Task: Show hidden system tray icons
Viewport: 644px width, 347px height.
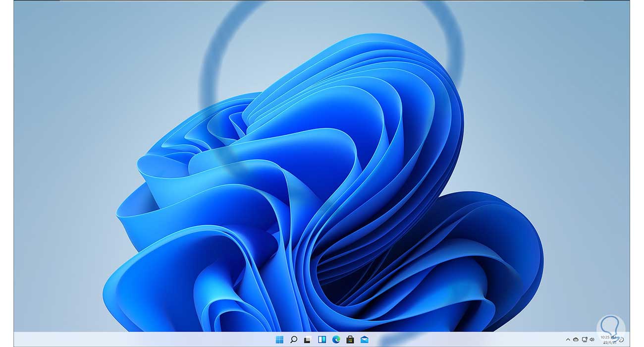Action: click(x=568, y=340)
